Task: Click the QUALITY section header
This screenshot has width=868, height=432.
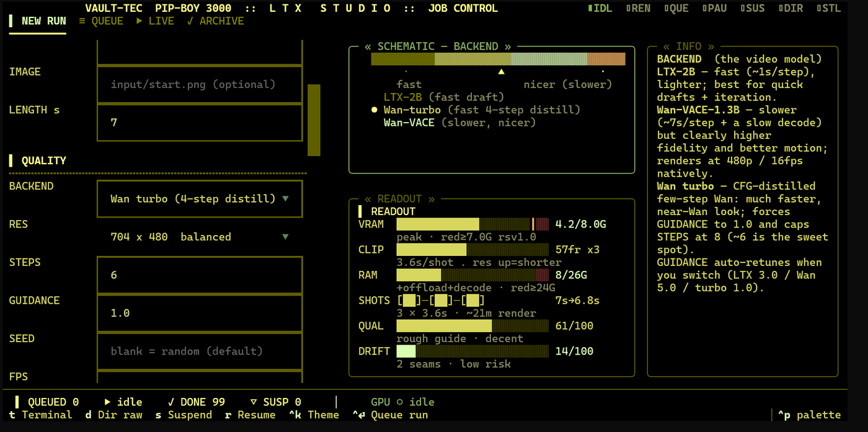Action: coord(38,161)
